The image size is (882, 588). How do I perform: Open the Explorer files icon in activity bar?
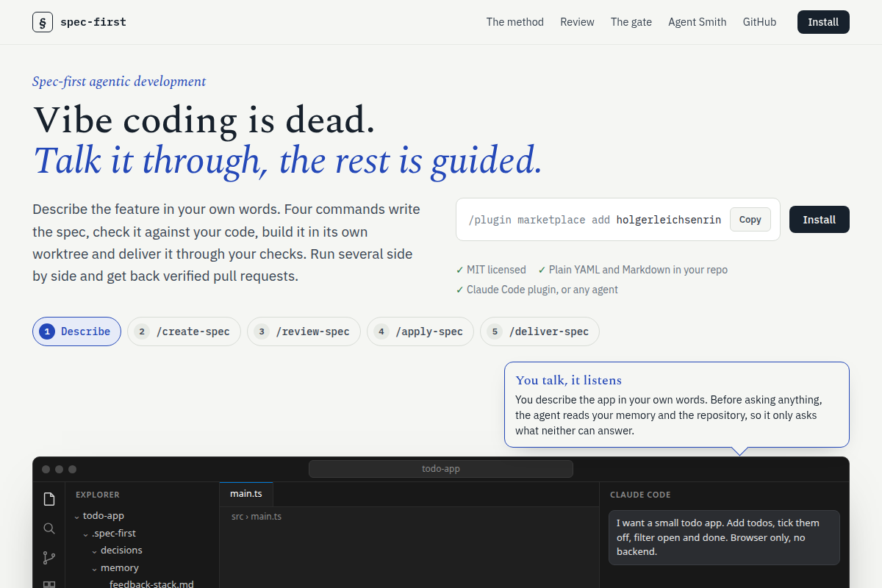pos(49,500)
